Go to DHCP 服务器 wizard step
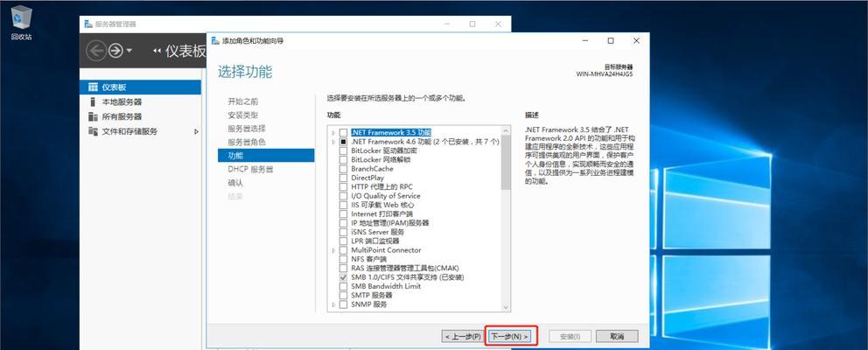Viewport: 868px width, 350px height. click(249, 170)
